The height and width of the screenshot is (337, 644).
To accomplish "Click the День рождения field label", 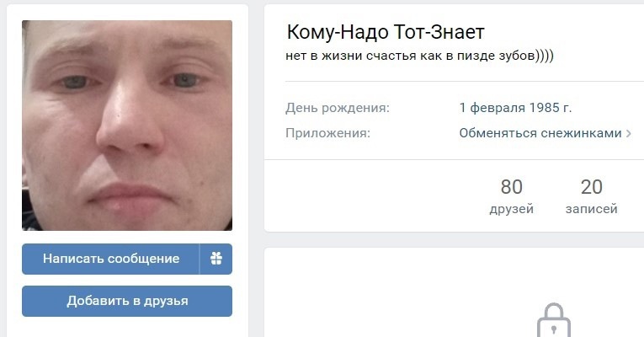I will [x=338, y=108].
